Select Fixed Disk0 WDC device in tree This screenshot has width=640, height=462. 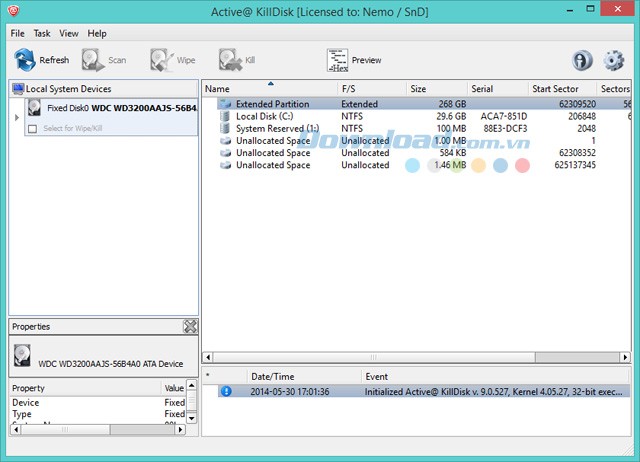112,107
